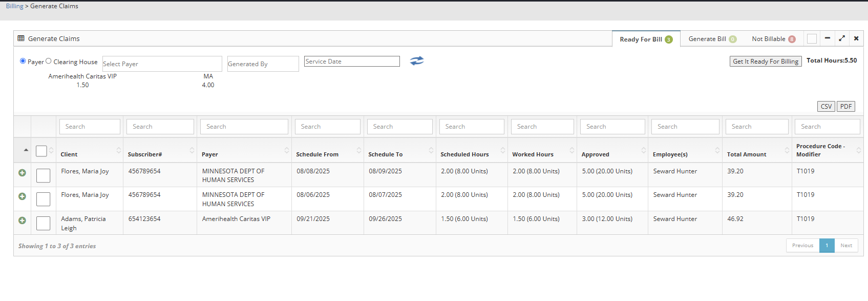The image size is (868, 301).
Task: Open the Service Date picker field
Action: [351, 62]
